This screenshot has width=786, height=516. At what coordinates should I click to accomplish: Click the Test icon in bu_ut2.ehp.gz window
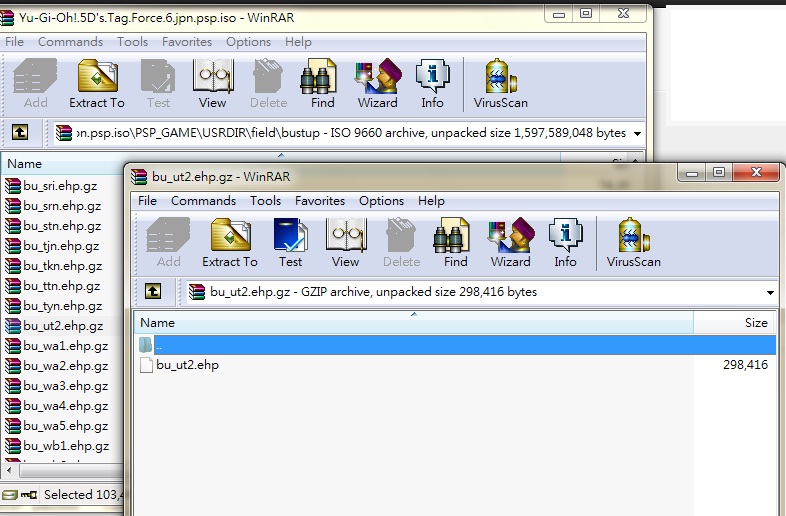pyautogui.click(x=290, y=243)
